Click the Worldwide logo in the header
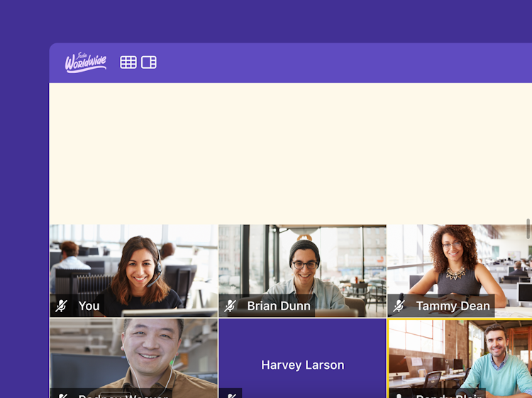Image resolution: width=532 pixels, height=398 pixels. tap(86, 62)
